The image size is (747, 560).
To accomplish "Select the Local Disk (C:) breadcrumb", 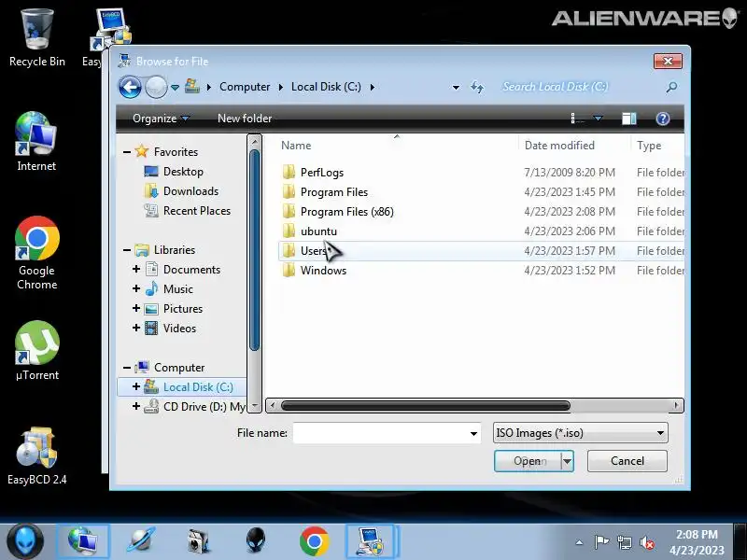I will [x=326, y=87].
